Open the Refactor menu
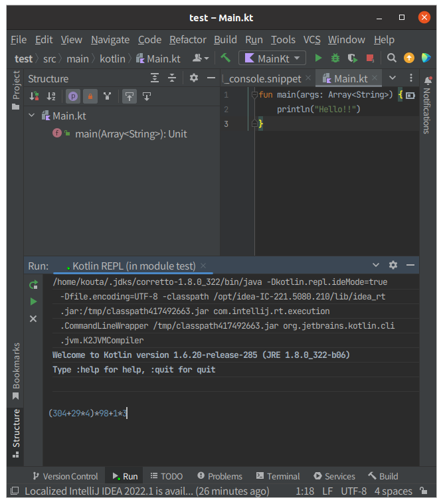The height and width of the screenshot is (504, 443). click(x=188, y=40)
